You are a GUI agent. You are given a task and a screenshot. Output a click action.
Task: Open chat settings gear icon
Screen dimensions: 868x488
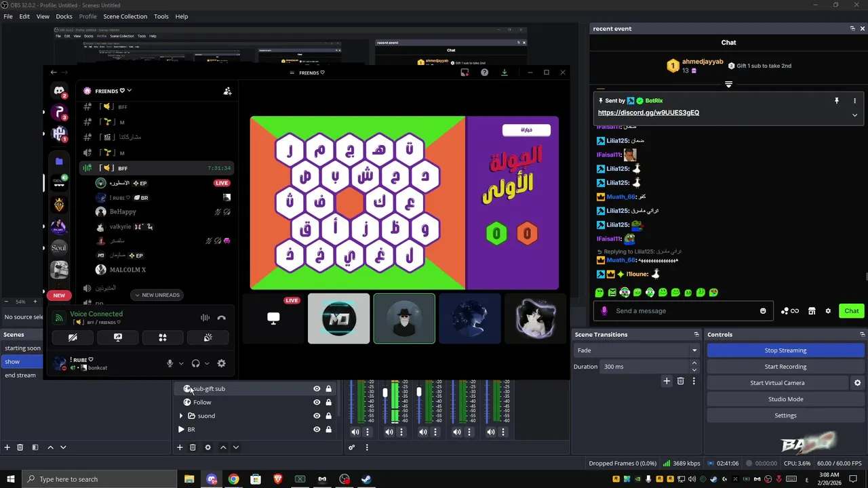click(x=827, y=311)
